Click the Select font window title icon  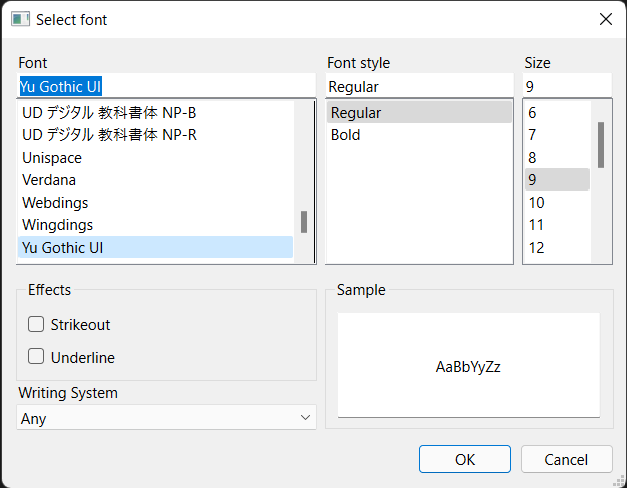(20, 19)
